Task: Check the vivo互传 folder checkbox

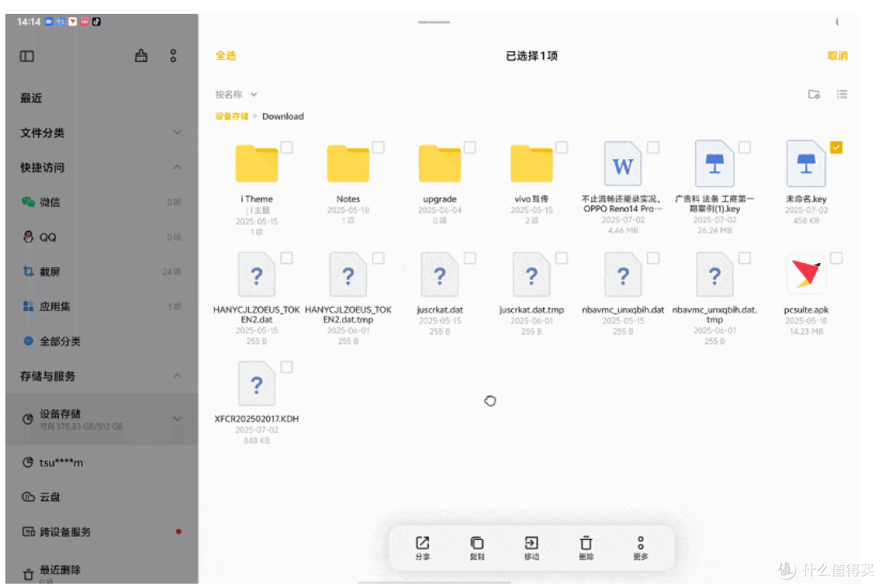Action: [x=561, y=148]
